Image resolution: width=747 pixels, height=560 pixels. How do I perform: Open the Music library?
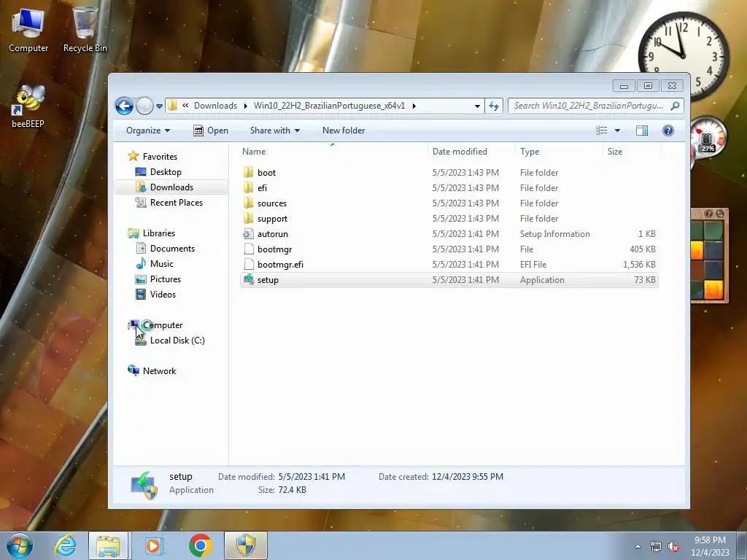tap(161, 264)
